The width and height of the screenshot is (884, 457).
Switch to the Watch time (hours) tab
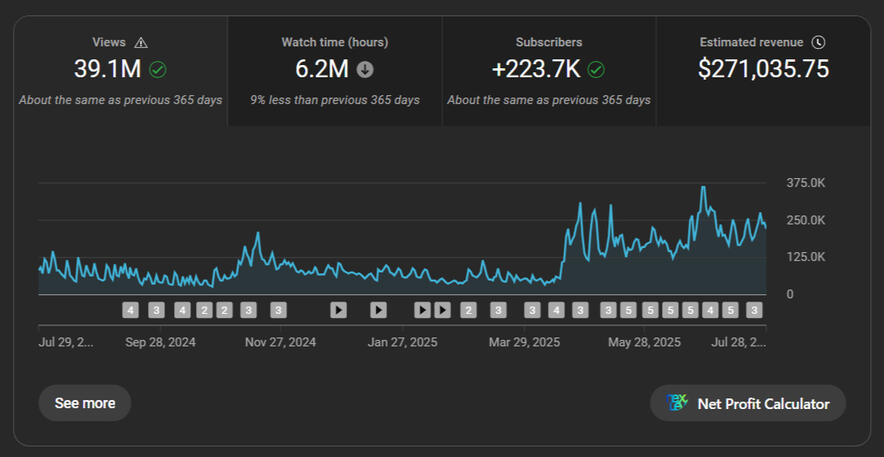point(335,70)
